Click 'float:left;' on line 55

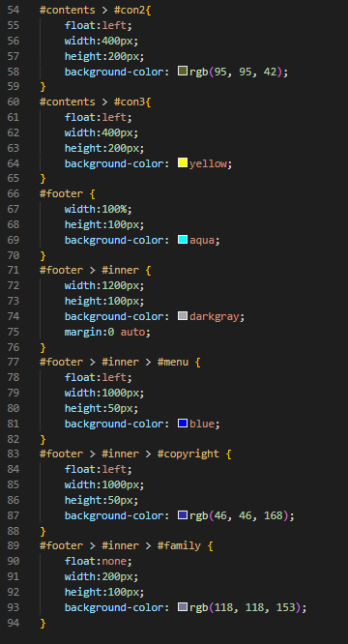pyautogui.click(x=99, y=25)
